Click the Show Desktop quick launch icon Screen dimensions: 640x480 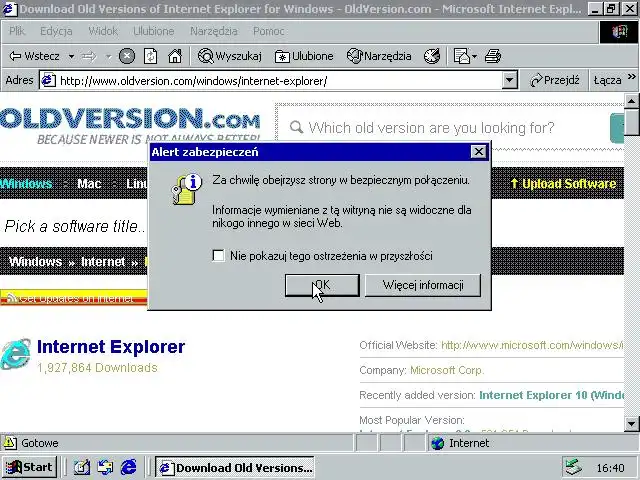pyautogui.click(x=82, y=467)
